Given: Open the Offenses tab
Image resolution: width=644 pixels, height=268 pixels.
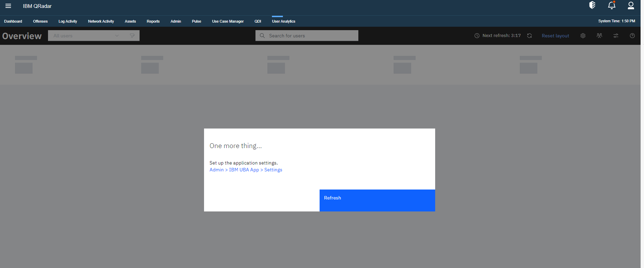Looking at the screenshot, I should pos(40,21).
